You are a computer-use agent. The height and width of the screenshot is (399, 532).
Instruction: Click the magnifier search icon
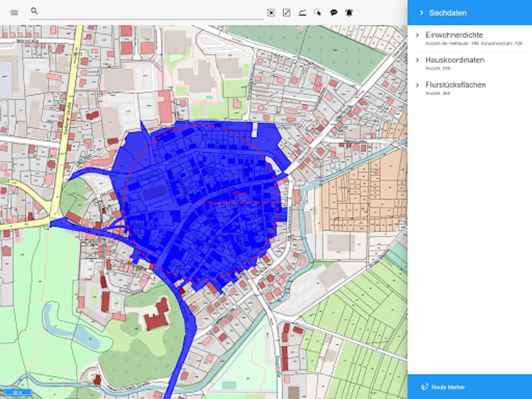(x=34, y=11)
